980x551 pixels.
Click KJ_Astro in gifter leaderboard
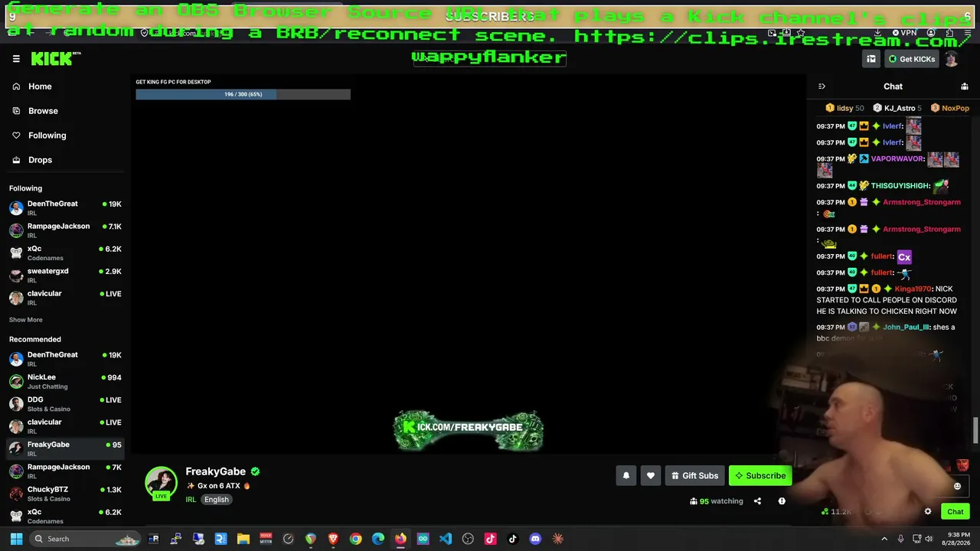[x=898, y=108]
